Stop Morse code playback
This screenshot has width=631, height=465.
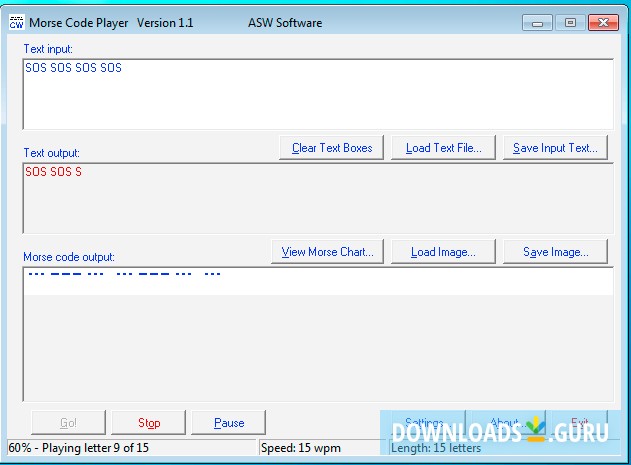point(148,423)
